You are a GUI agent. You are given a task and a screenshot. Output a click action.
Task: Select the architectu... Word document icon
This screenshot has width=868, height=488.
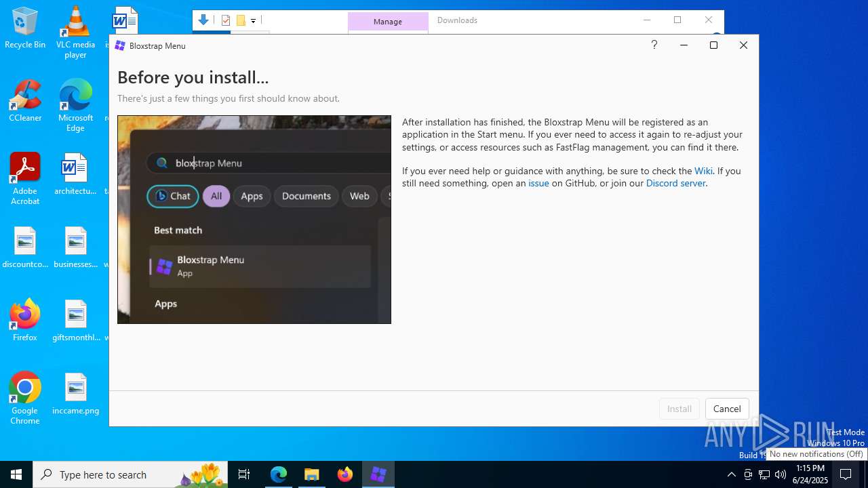click(75, 174)
